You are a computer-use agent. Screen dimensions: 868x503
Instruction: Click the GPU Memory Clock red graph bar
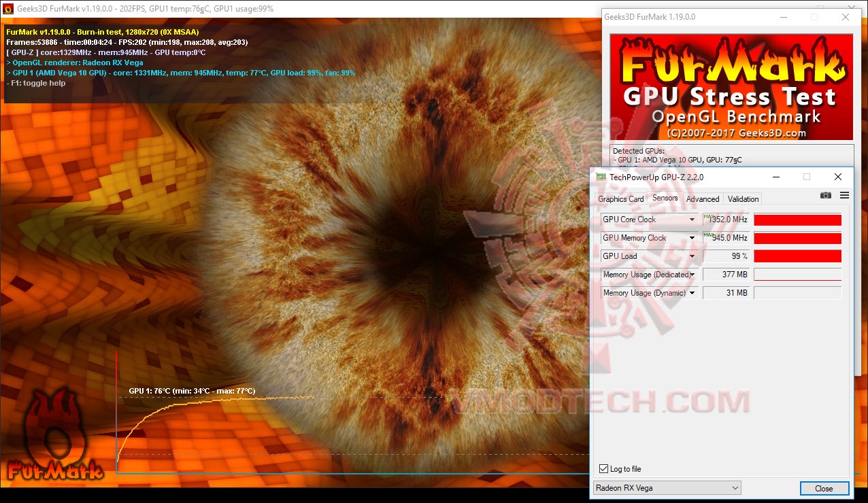[x=797, y=238]
